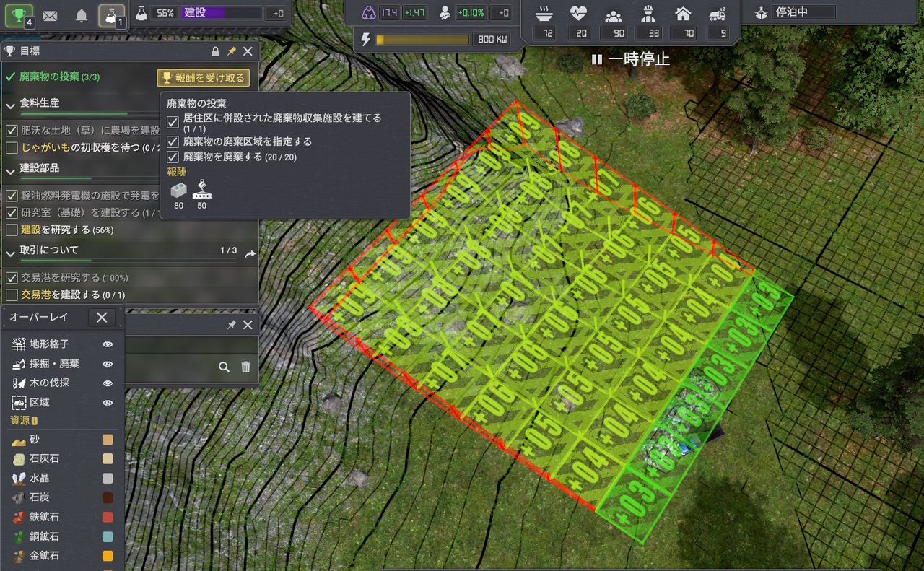
Task: Toggle visibility of 地形格子 overlay
Action: (x=108, y=344)
